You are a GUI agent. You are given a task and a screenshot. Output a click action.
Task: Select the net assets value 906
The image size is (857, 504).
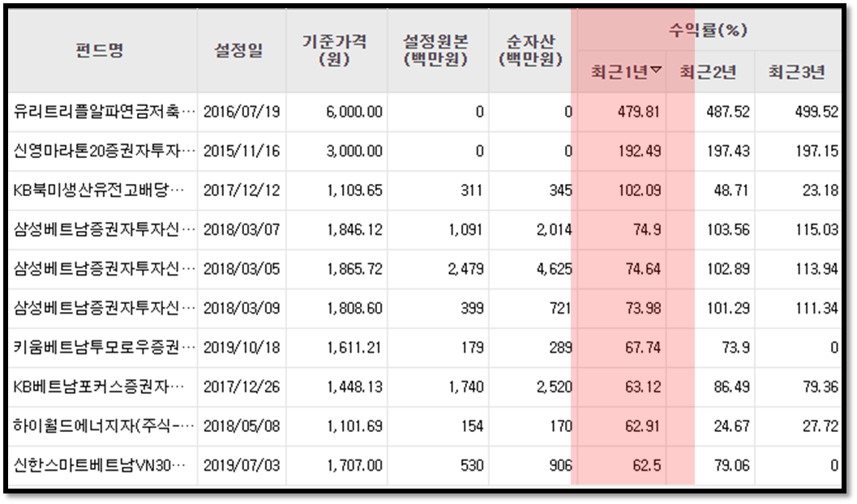(561, 466)
